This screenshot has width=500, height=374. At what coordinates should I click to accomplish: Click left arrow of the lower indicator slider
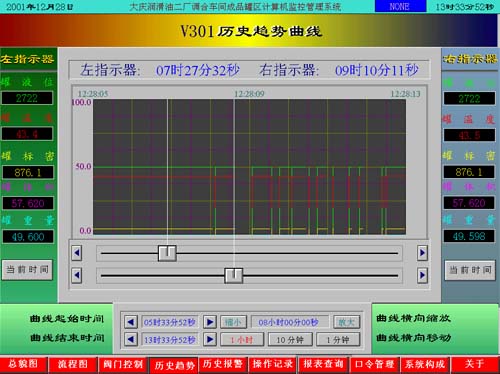tap(77, 275)
